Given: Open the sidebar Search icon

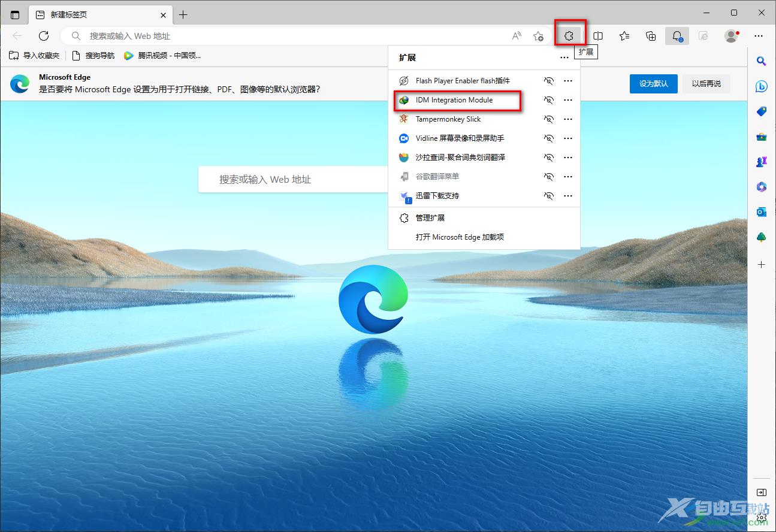Looking at the screenshot, I should tap(761, 61).
